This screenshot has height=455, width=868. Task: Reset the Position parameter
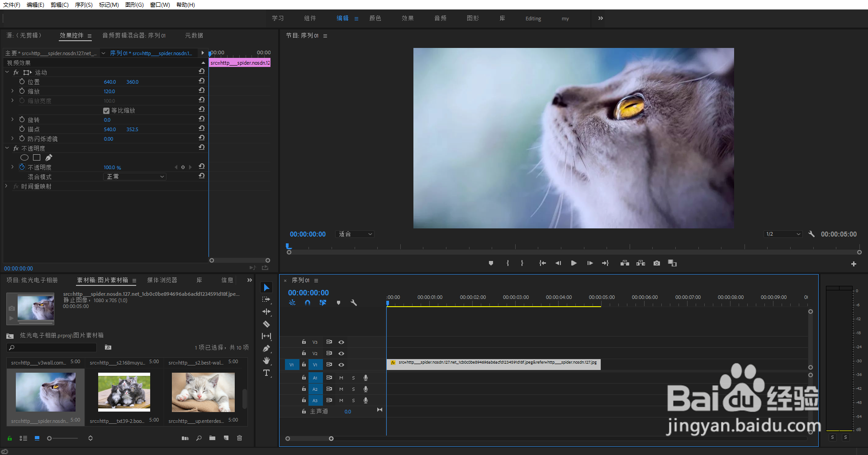202,81
